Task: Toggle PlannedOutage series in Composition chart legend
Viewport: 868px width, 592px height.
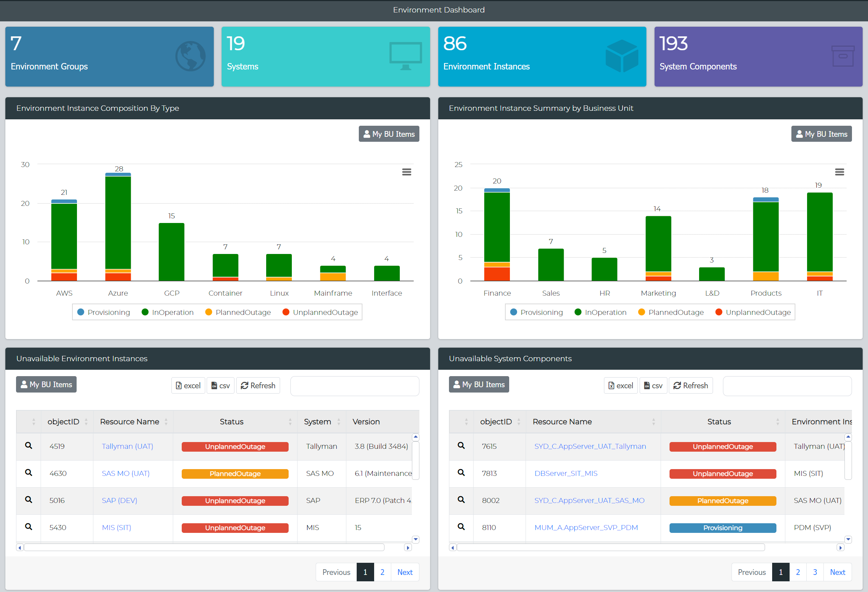Action: click(238, 312)
